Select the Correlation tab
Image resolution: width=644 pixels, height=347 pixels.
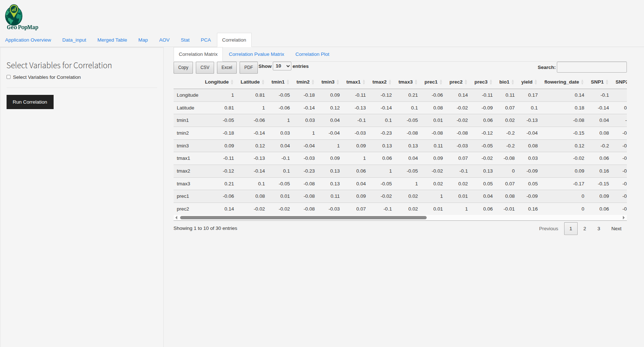tap(234, 40)
